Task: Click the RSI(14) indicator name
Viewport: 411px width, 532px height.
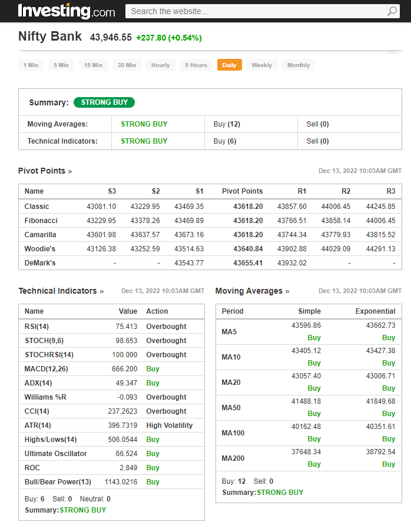Action: (x=37, y=327)
